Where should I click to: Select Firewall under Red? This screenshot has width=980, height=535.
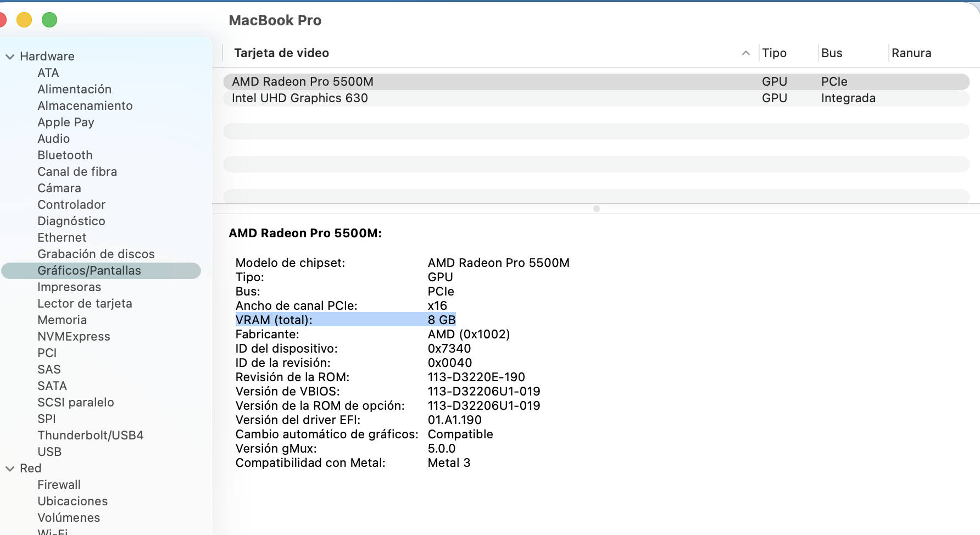pyautogui.click(x=59, y=484)
